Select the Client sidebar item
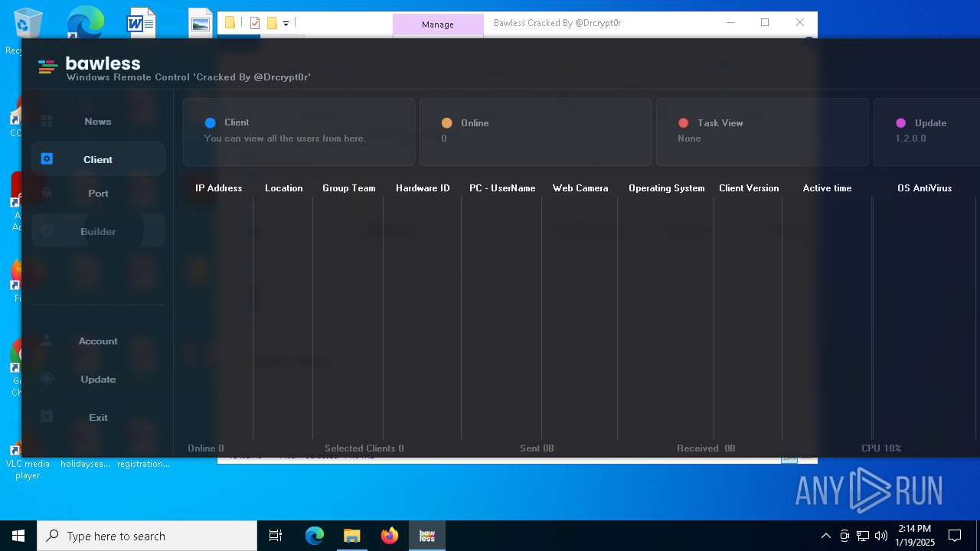 pyautogui.click(x=98, y=159)
